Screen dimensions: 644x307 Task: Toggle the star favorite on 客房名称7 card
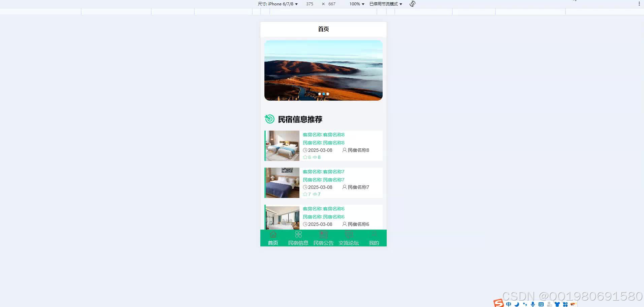coord(305,194)
